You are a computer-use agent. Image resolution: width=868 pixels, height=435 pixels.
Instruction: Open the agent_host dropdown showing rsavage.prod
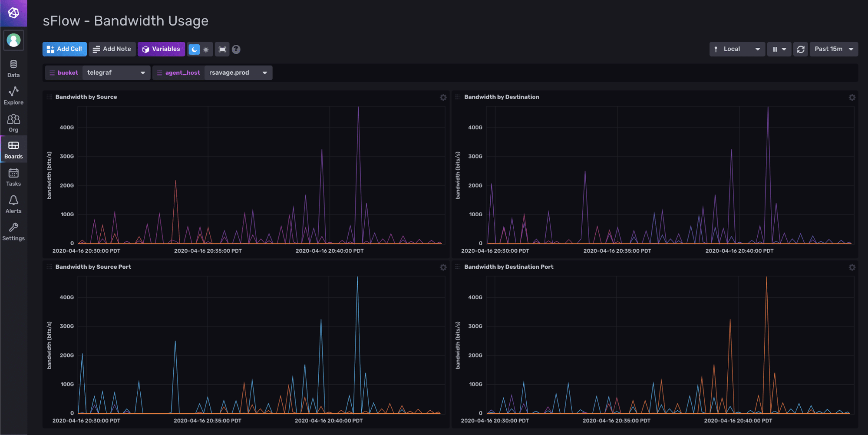(238, 72)
